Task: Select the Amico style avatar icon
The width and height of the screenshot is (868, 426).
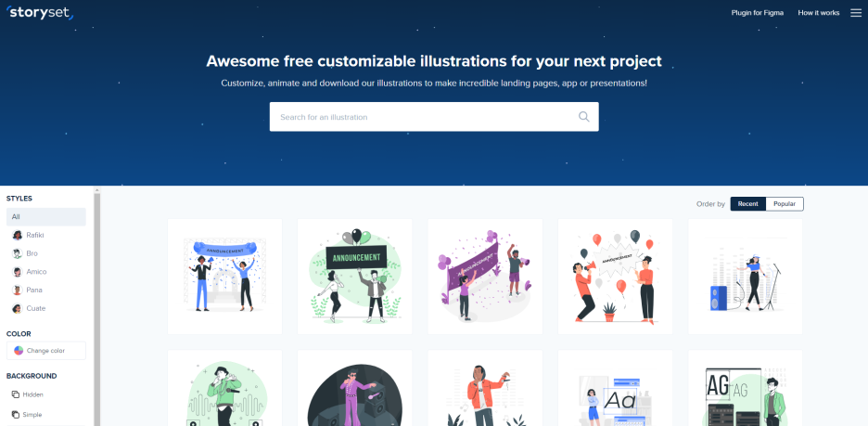Action: [x=18, y=272]
